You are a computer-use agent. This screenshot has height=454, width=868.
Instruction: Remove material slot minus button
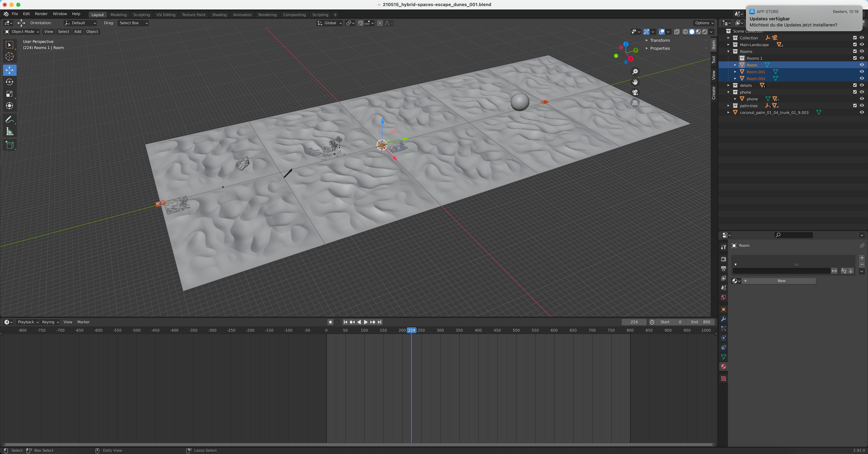[862, 264]
